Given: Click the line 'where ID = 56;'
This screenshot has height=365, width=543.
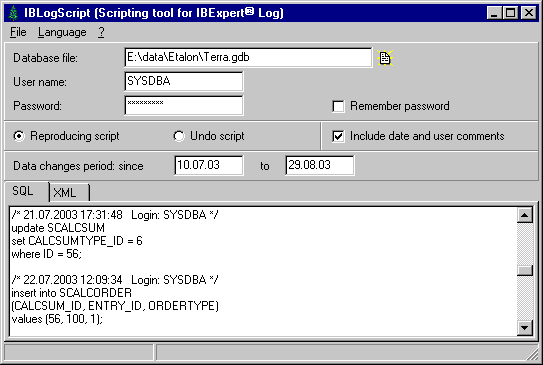Looking at the screenshot, I should (46, 254).
